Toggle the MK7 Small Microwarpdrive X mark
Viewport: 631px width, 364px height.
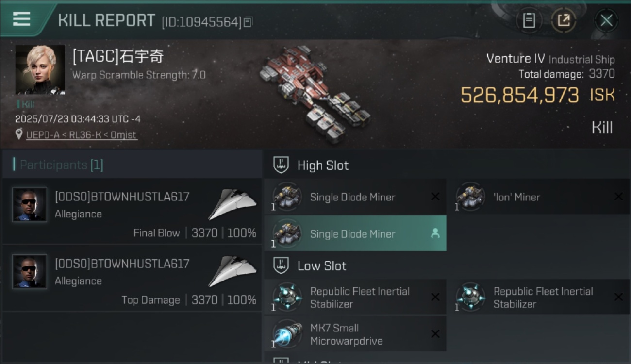click(x=435, y=334)
